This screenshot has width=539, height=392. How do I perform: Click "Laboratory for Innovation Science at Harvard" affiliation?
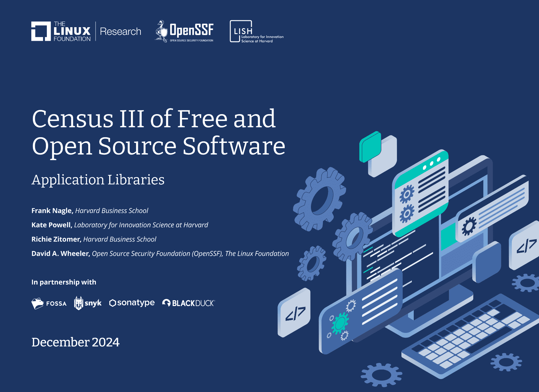pyautogui.click(x=141, y=225)
